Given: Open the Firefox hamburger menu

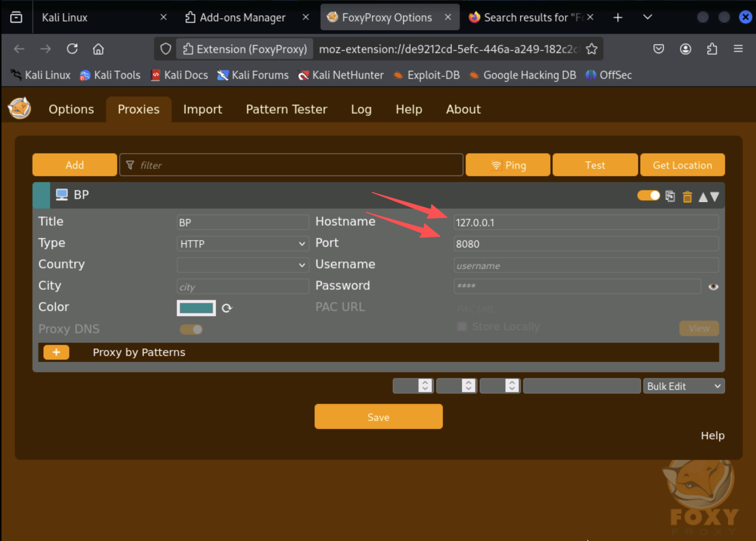Looking at the screenshot, I should pyautogui.click(x=738, y=49).
